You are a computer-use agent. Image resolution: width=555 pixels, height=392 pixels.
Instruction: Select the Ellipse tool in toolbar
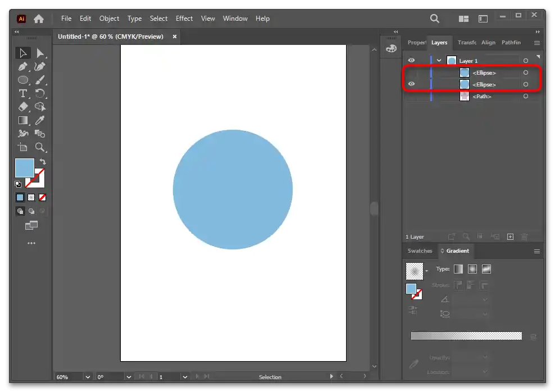tap(23, 80)
